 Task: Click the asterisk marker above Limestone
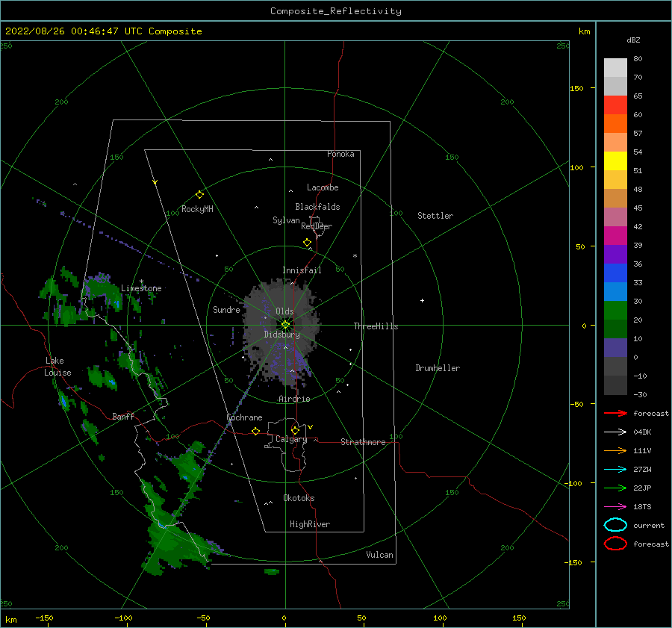click(141, 282)
